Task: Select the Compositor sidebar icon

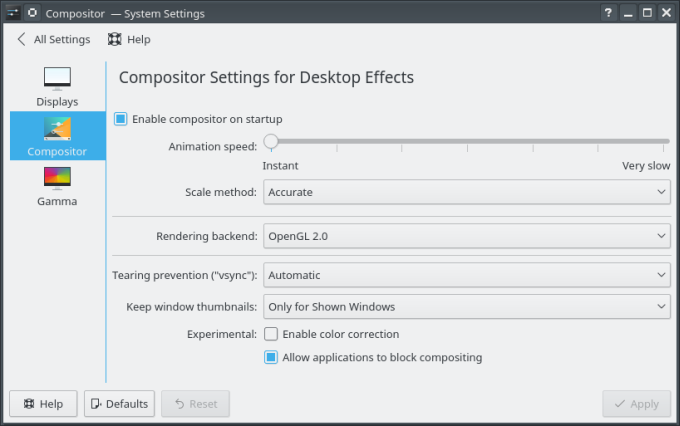Action: pyautogui.click(x=57, y=129)
